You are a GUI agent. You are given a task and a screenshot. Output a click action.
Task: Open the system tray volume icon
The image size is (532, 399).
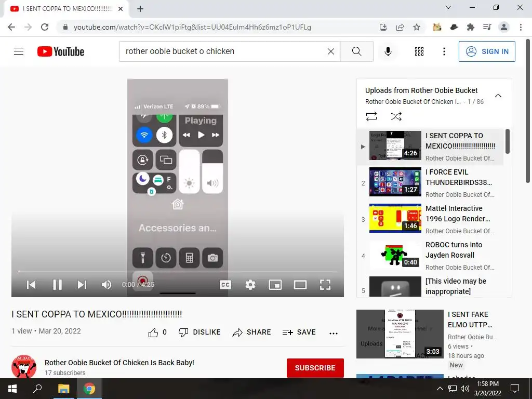click(x=465, y=389)
